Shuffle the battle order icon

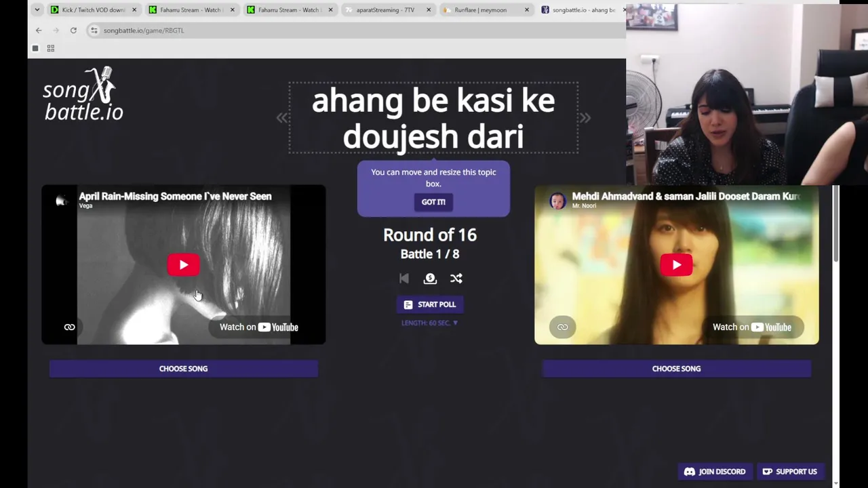[456, 279]
